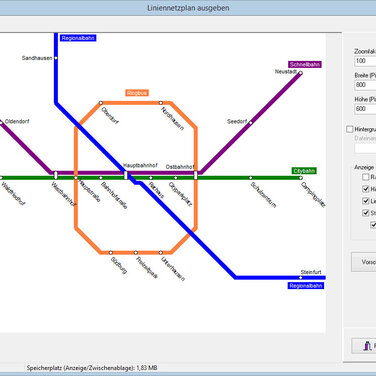The height and width of the screenshot is (376, 376).
Task: Click the Neustadt station name
Action: 286,72
